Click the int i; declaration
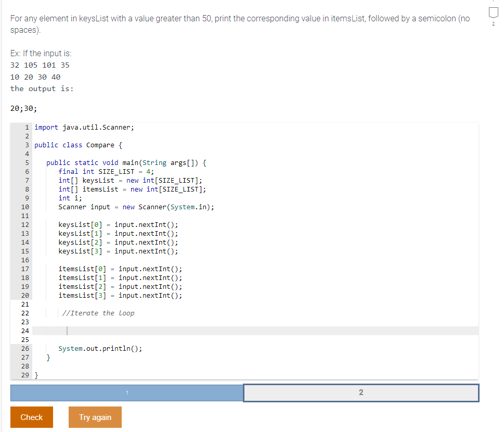 [70, 198]
